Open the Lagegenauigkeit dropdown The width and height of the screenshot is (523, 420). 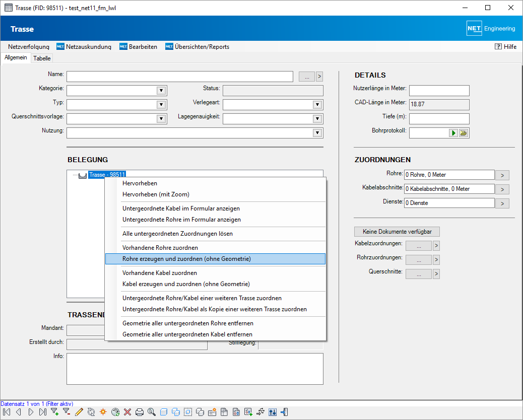[x=317, y=119]
